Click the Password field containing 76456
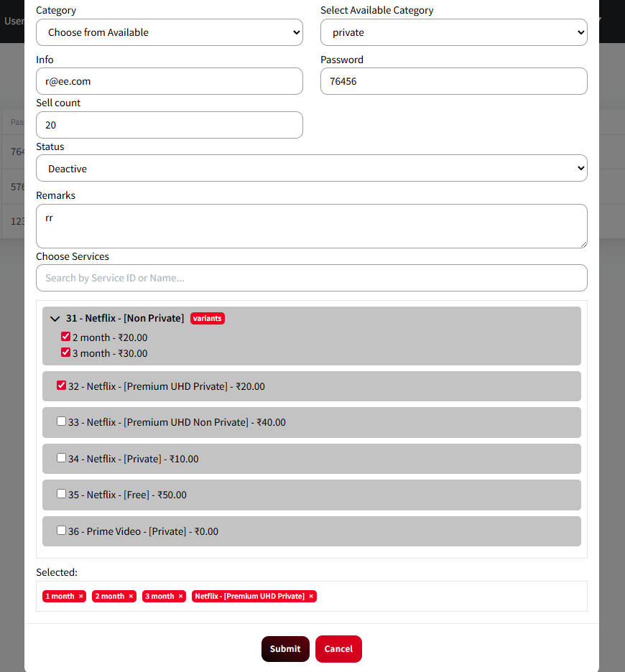Image resolution: width=625 pixels, height=672 pixels. pyautogui.click(x=454, y=81)
